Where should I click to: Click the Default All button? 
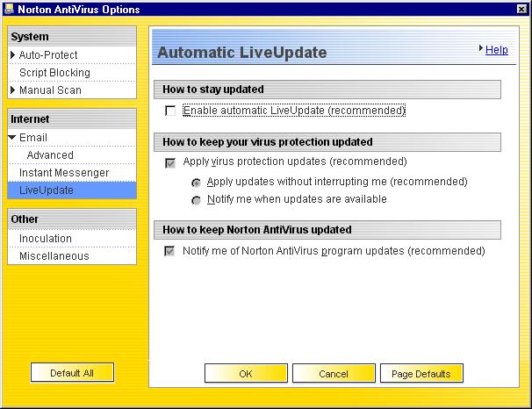click(72, 373)
